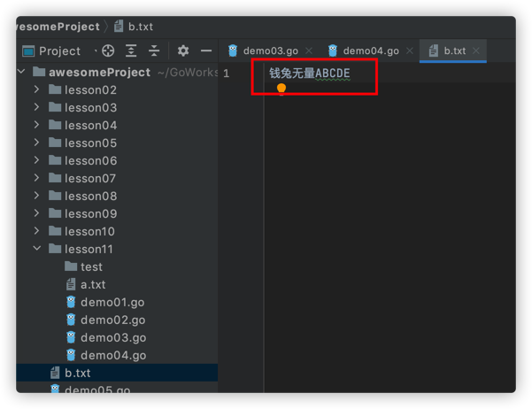The height and width of the screenshot is (409, 532).
Task: Collapse the lesson11 folder
Action: click(37, 249)
